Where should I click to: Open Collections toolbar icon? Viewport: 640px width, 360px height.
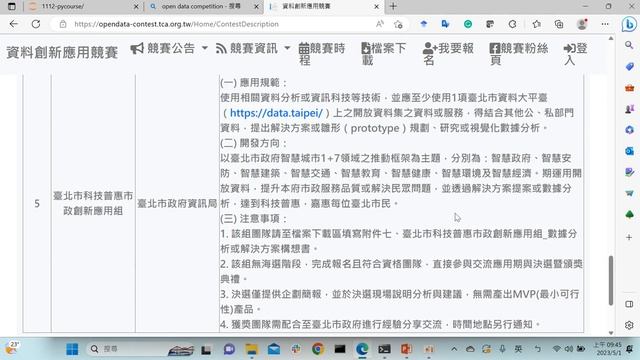559,24
